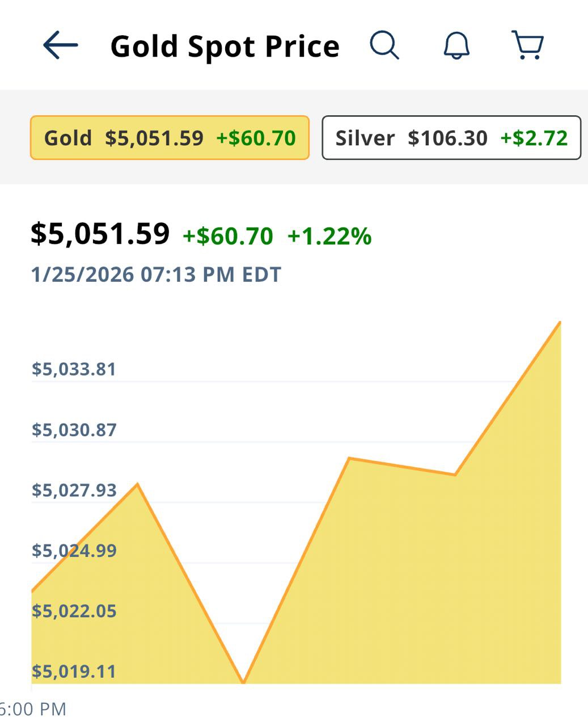Tap the large $5,051.59 current price

click(x=100, y=234)
